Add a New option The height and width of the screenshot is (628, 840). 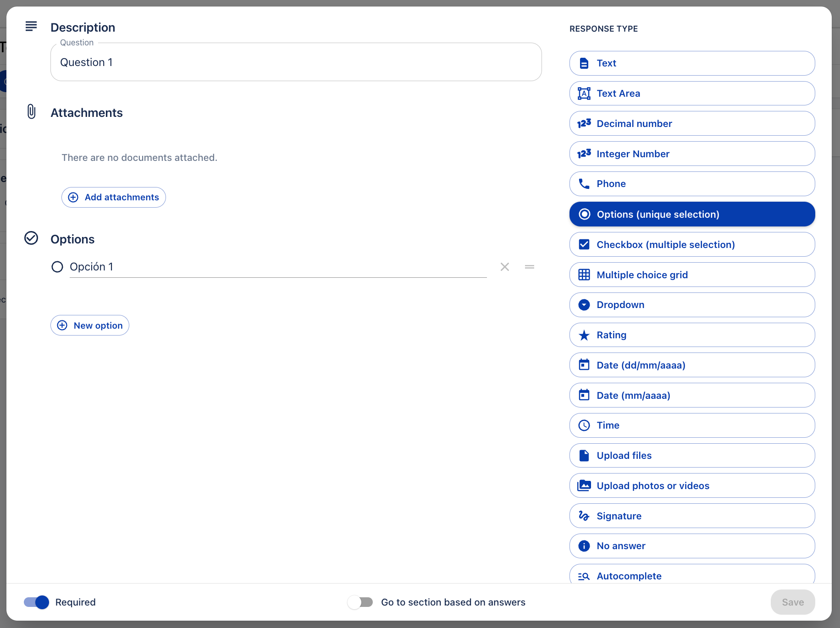coord(90,325)
